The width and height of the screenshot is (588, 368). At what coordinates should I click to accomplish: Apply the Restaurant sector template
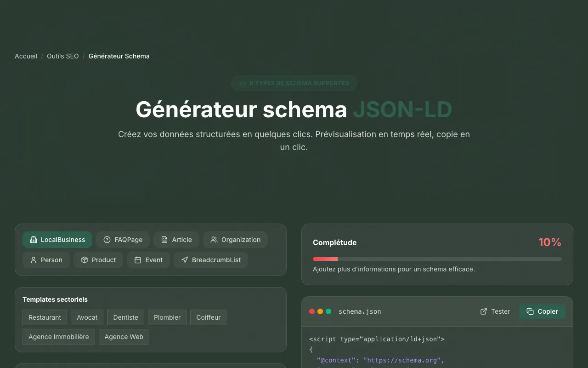(45, 317)
